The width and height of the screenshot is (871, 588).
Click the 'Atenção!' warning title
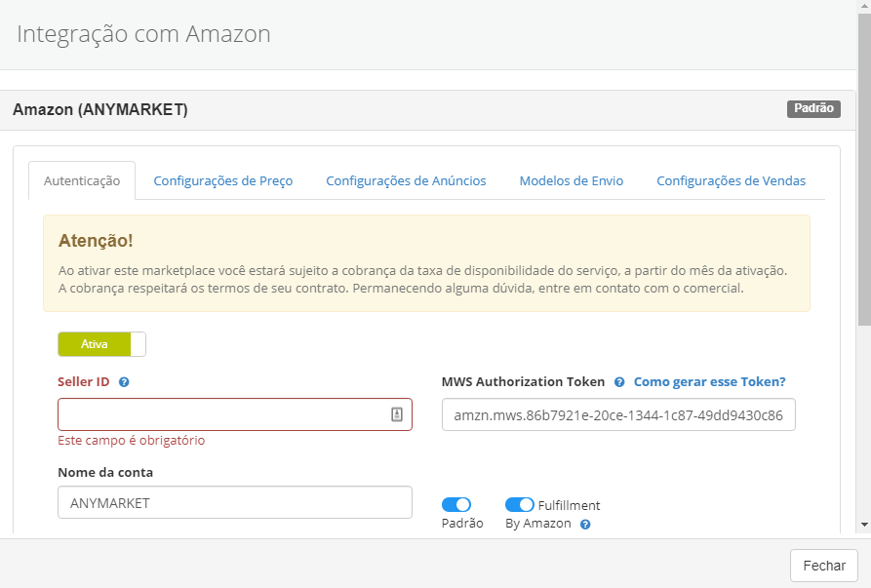[96, 241]
